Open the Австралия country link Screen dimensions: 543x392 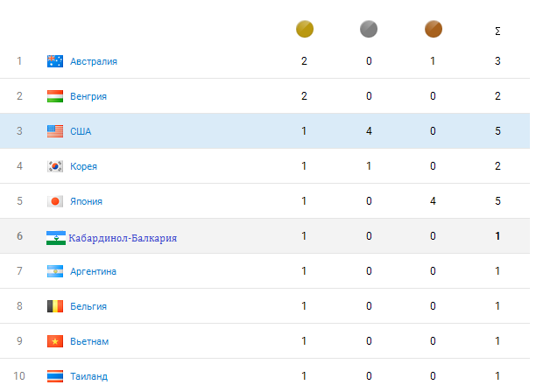(x=94, y=61)
